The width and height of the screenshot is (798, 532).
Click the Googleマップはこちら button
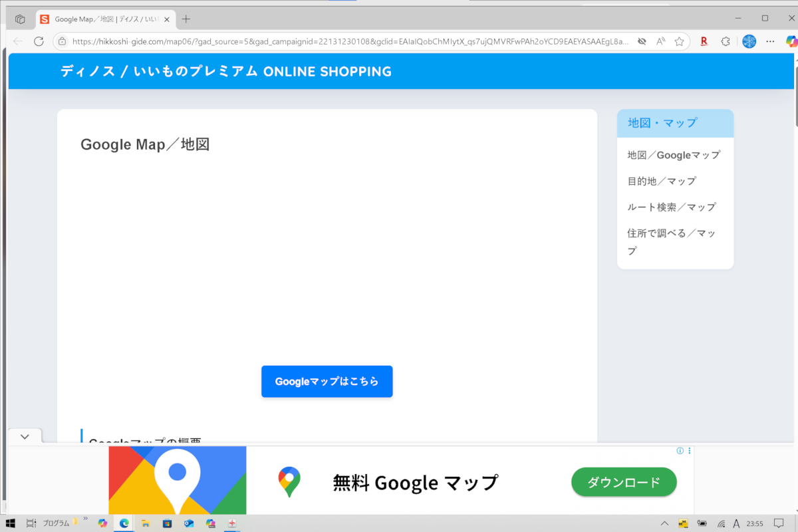pyautogui.click(x=327, y=382)
